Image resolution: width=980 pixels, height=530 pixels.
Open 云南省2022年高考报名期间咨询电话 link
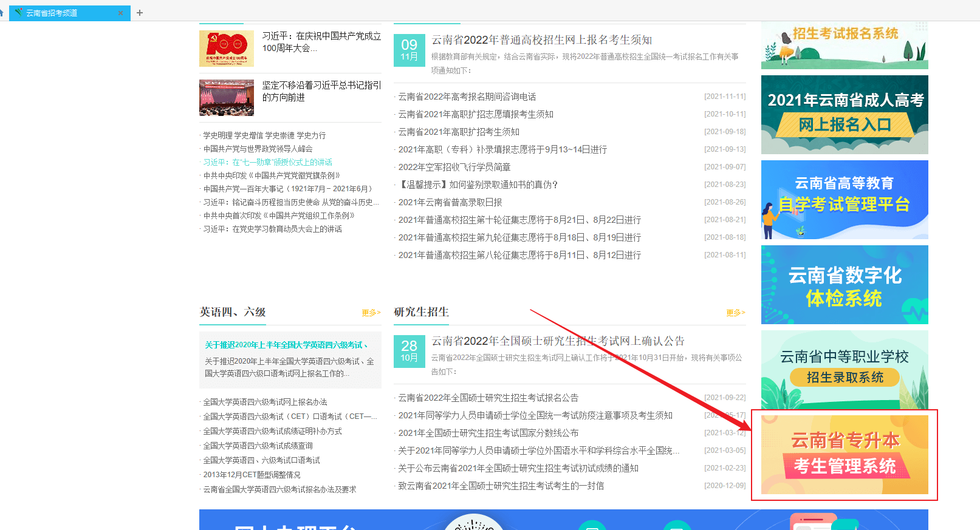tap(467, 97)
